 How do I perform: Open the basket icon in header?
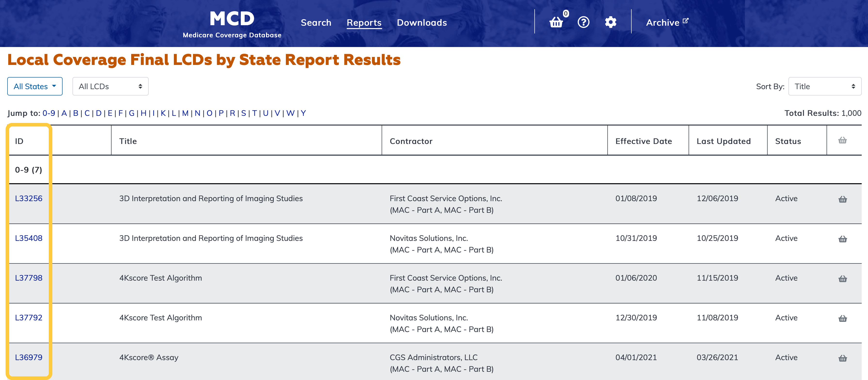coord(556,22)
